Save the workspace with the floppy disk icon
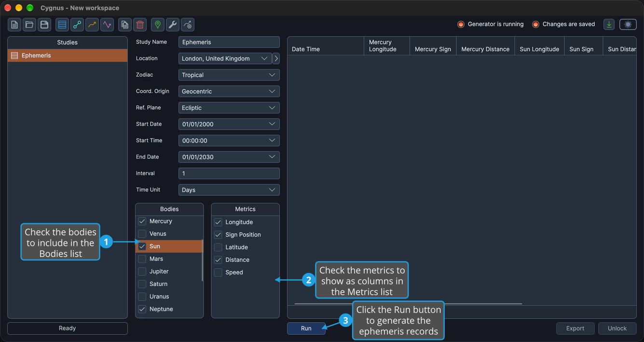 (44, 25)
